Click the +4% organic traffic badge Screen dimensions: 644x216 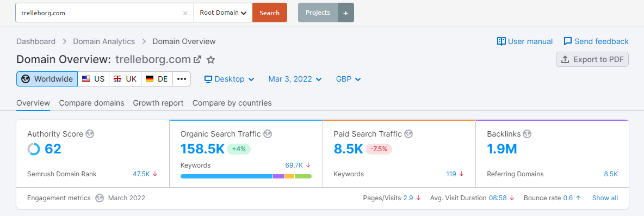tap(239, 149)
